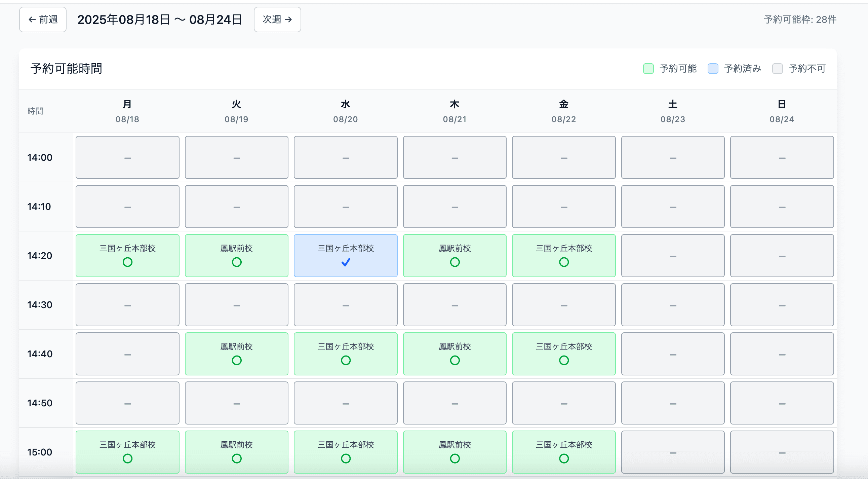Select Monday 14:20 三国ヶ丘本部校 slot

click(127, 256)
